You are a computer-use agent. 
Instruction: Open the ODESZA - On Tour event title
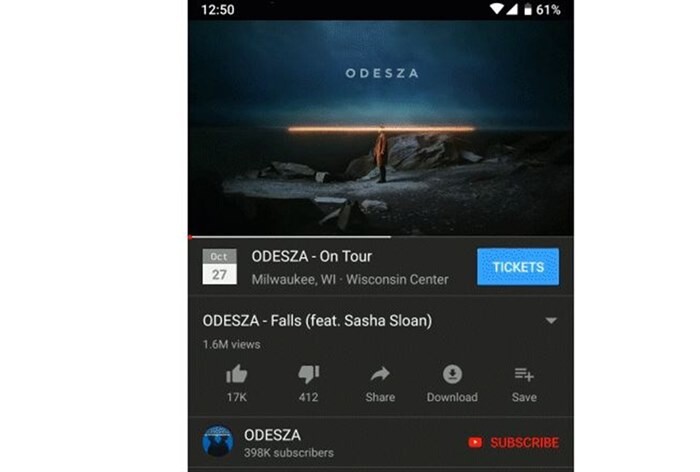(312, 256)
